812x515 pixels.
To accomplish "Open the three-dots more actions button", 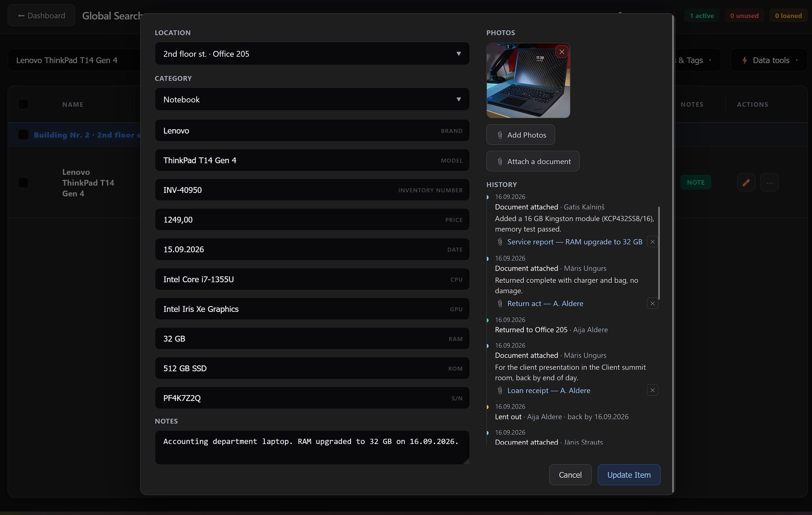I will click(769, 182).
